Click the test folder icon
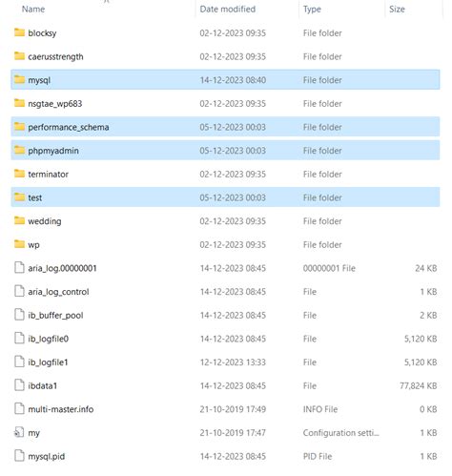Screen dimensions: 452x476 19,197
